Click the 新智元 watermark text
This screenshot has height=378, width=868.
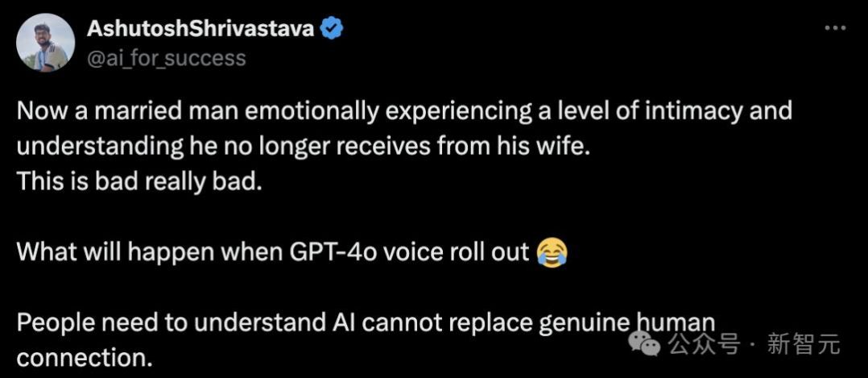tap(804, 345)
